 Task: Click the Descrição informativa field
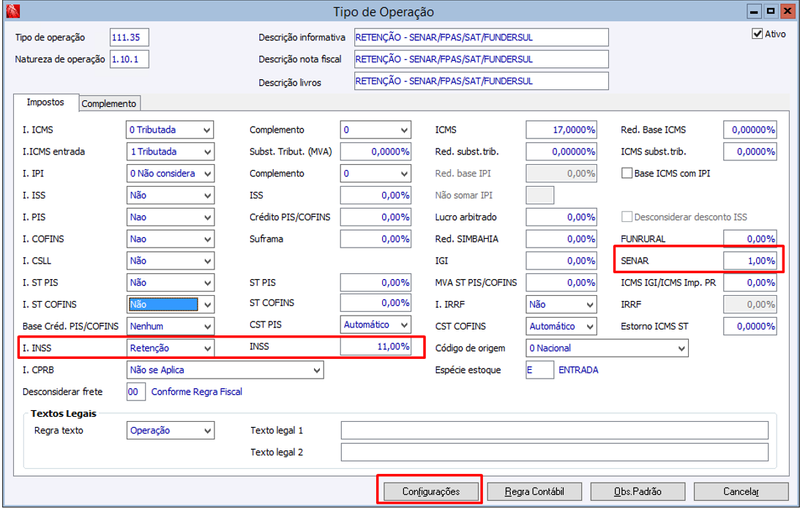click(x=481, y=37)
